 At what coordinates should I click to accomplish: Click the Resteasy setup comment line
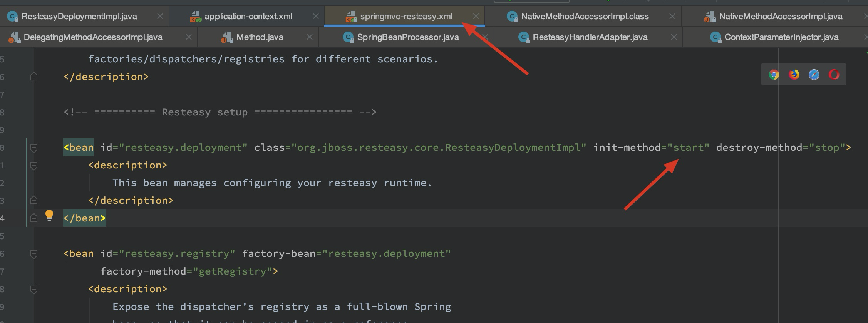click(x=220, y=112)
